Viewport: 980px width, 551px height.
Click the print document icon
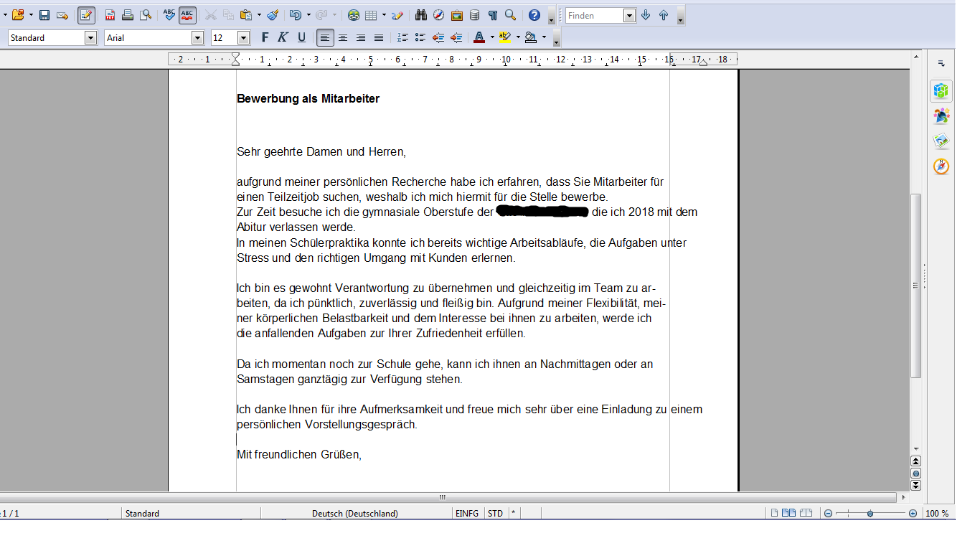pos(128,15)
